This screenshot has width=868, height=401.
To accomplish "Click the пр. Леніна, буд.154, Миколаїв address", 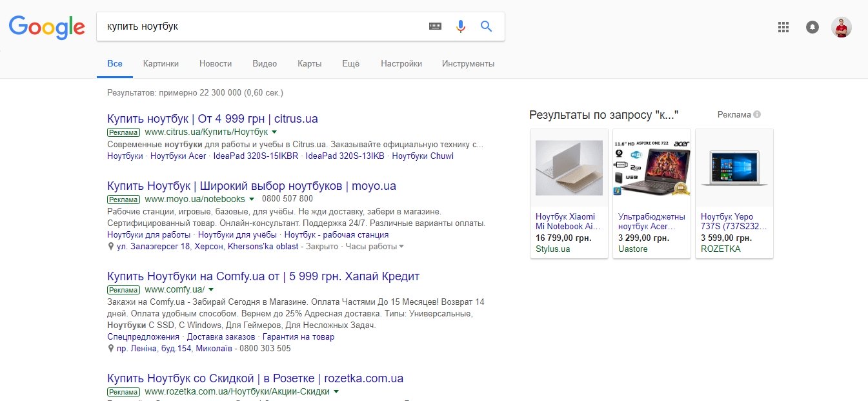I will pyautogui.click(x=174, y=349).
